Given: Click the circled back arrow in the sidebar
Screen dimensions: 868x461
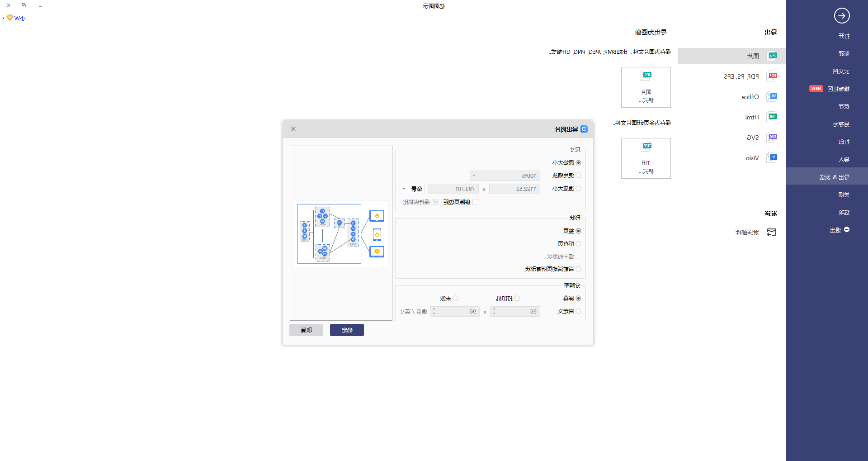Looking at the screenshot, I should pyautogui.click(x=841, y=16).
